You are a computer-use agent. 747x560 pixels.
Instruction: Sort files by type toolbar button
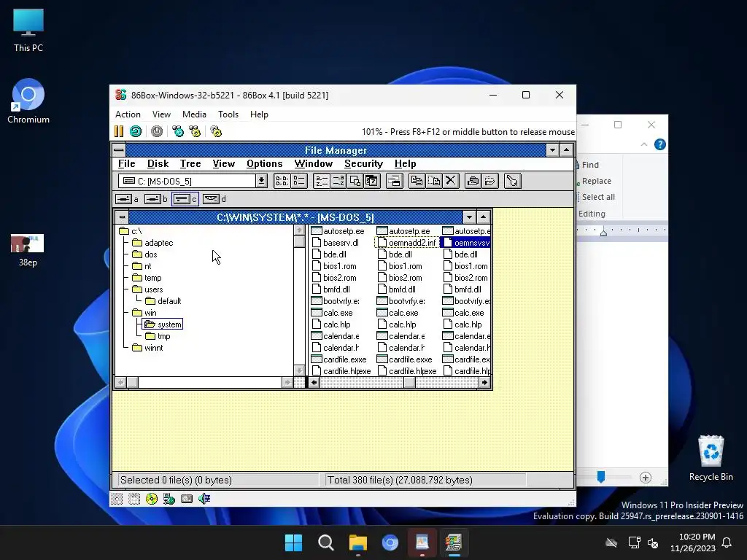point(338,181)
